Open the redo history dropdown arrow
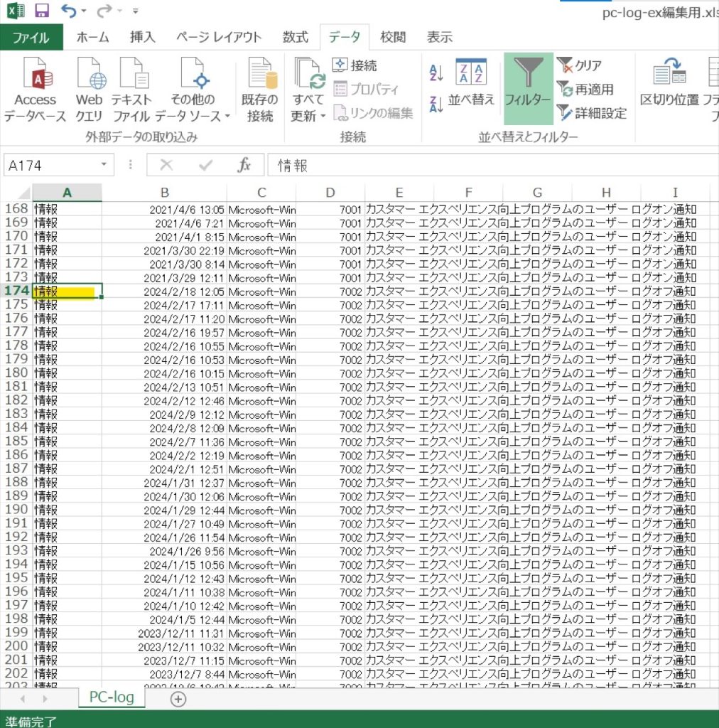The height and width of the screenshot is (728, 719). [x=119, y=10]
